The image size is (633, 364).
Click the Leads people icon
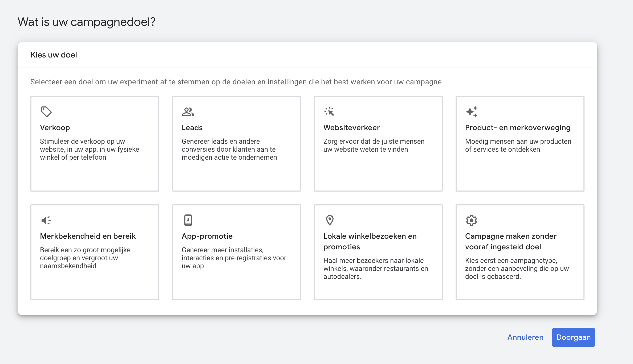(x=188, y=112)
